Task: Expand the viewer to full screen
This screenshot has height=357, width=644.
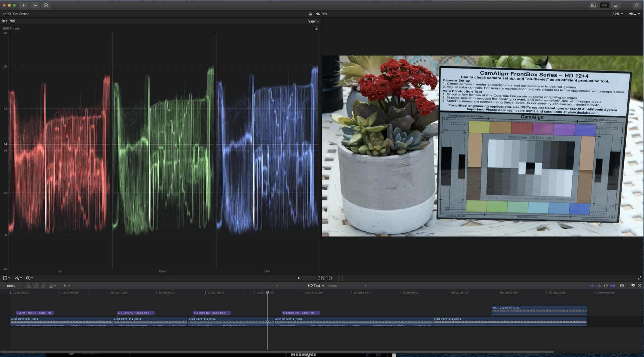Action: (x=639, y=278)
